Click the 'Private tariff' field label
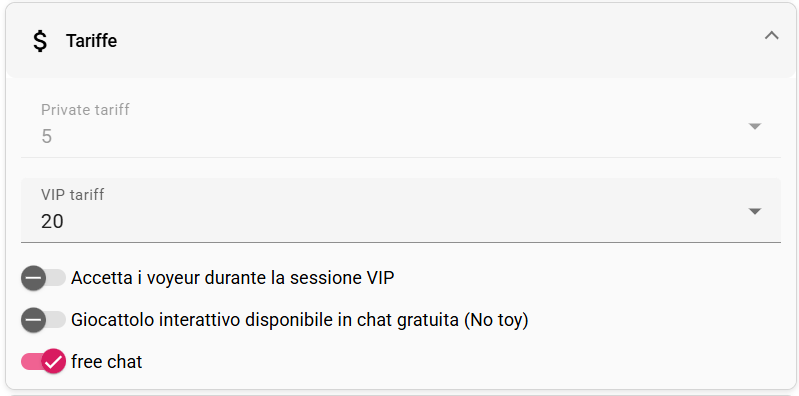The width and height of the screenshot is (799, 396). tap(85, 110)
